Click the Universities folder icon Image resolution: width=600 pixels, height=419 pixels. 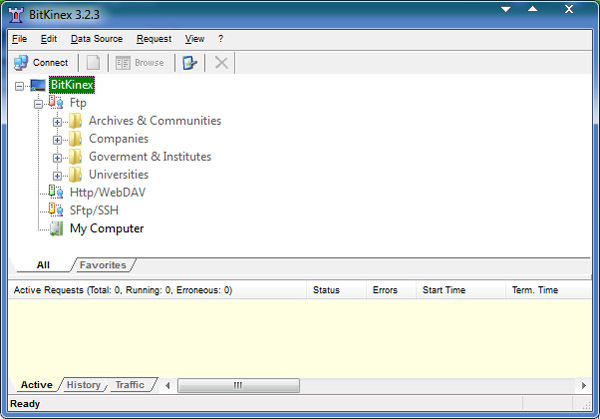[75, 175]
